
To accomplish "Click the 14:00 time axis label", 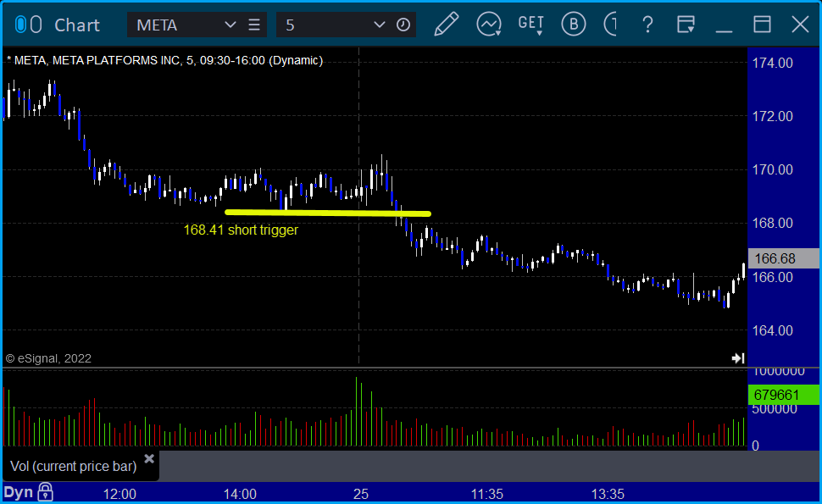I will tap(240, 494).
